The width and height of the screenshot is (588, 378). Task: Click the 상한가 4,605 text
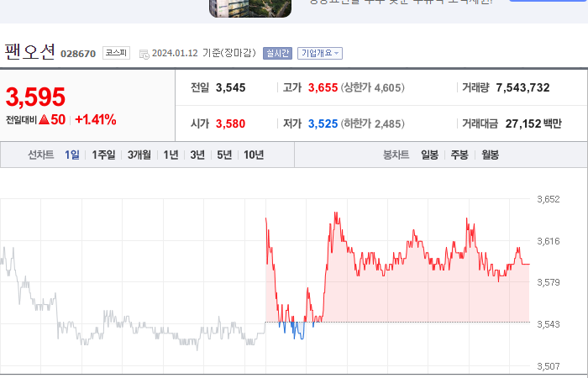(x=373, y=87)
